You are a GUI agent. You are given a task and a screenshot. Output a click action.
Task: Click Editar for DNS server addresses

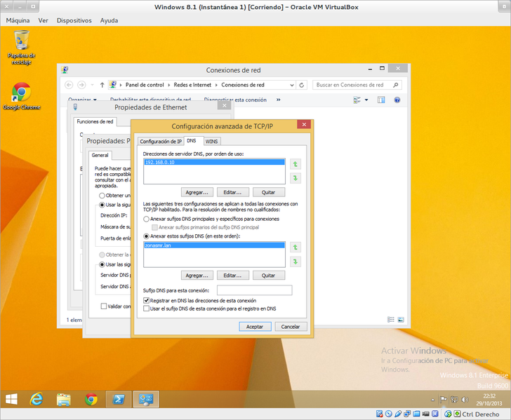(x=233, y=192)
